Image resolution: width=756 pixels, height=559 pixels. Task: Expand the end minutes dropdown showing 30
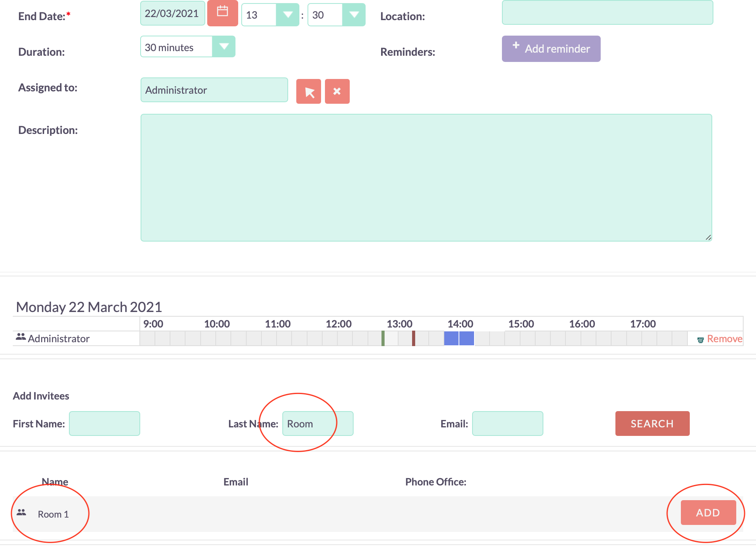(354, 15)
